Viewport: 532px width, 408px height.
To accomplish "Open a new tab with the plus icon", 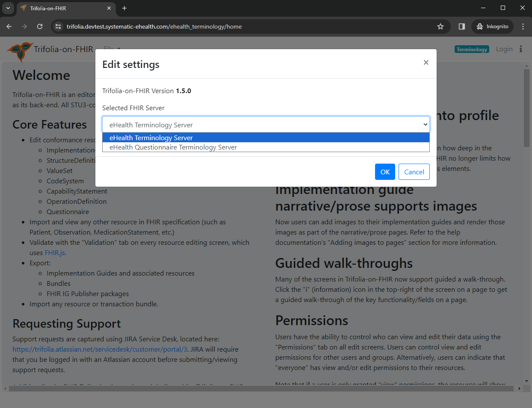I will pyautogui.click(x=124, y=8).
